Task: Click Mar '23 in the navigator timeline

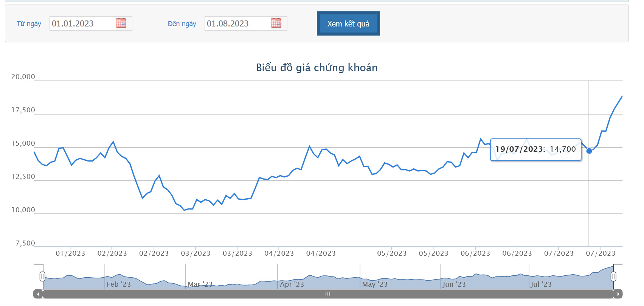Action: click(x=200, y=284)
